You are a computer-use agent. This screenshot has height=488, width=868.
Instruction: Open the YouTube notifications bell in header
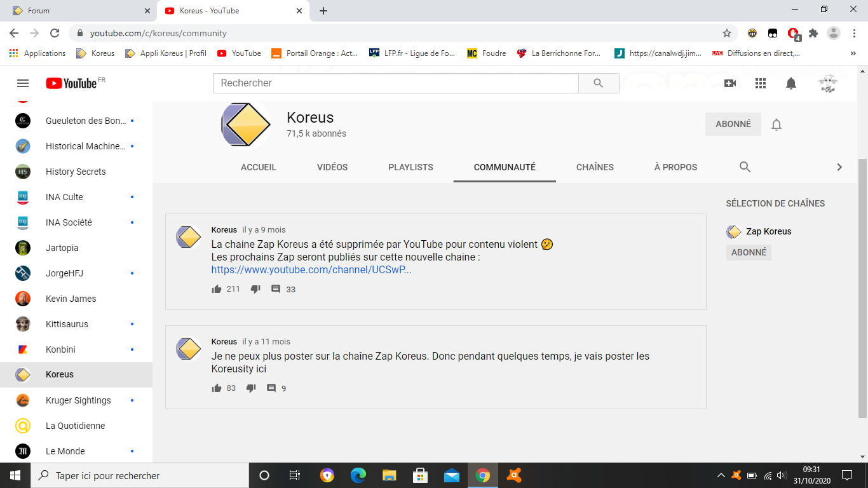click(790, 83)
